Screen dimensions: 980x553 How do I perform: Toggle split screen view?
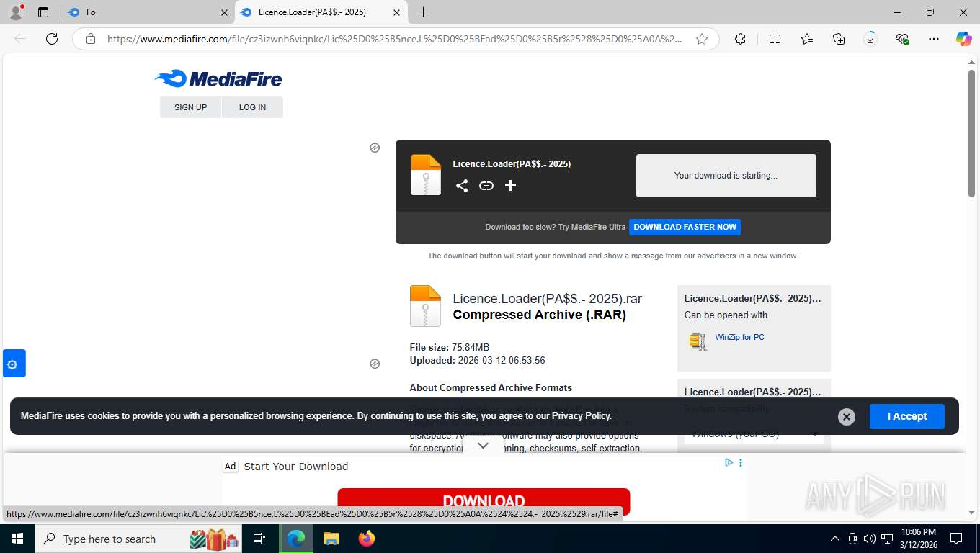pyautogui.click(x=775, y=39)
